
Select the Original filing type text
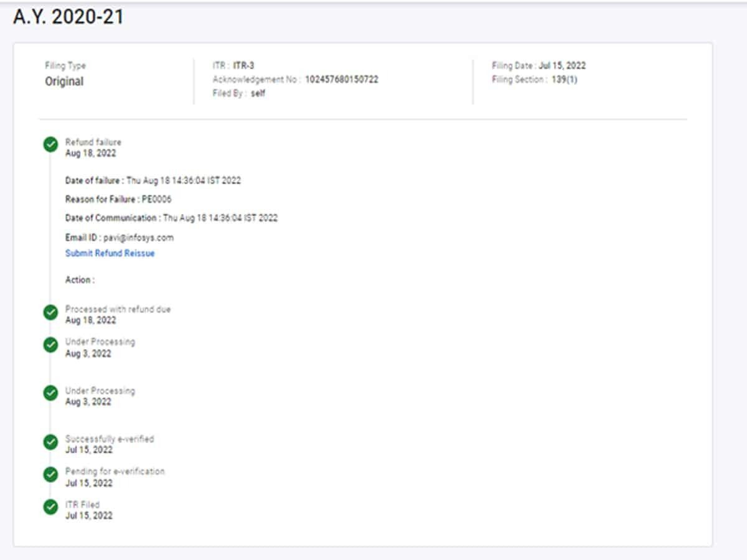(x=64, y=82)
